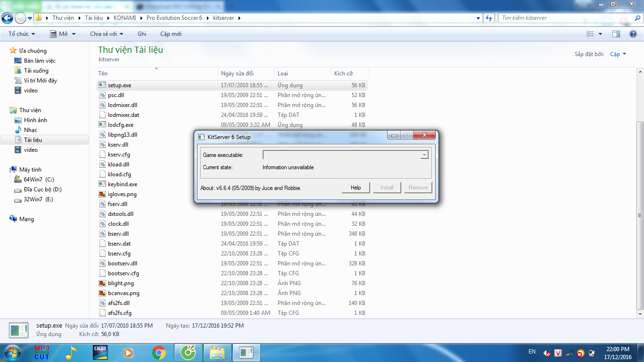
Task: Select the dxtools.dll file name
Action: pyautogui.click(x=121, y=214)
